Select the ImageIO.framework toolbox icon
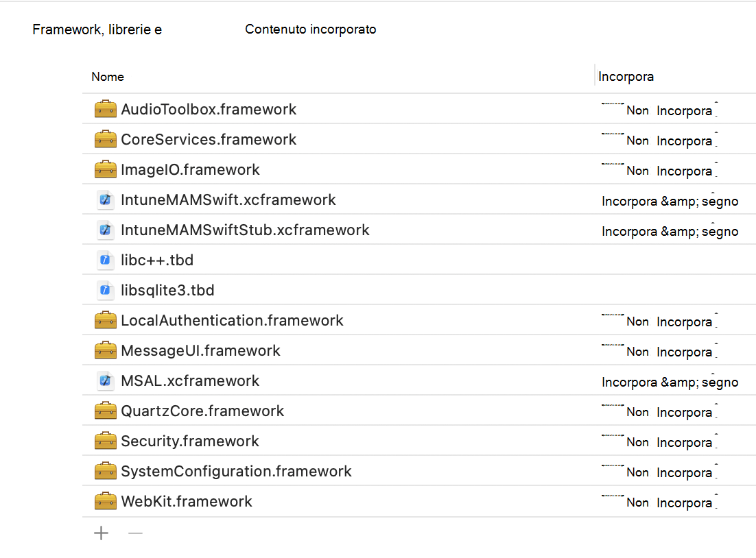Screen dimensions: 756x558 tap(106, 169)
